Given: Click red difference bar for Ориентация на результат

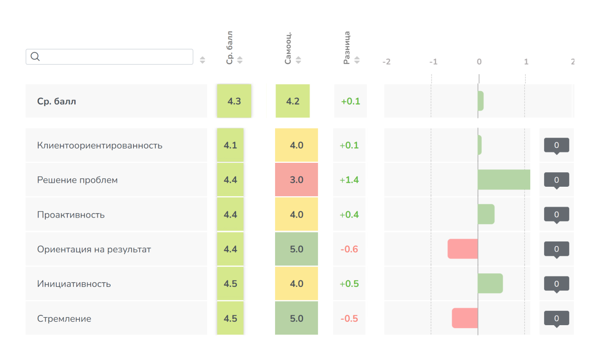Looking at the screenshot, I should [462, 249].
